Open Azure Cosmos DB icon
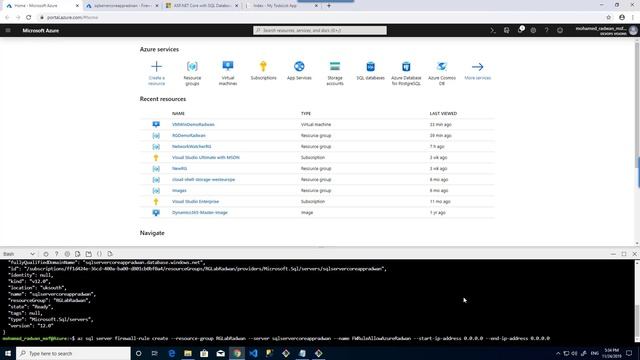Image resolution: width=640 pixels, height=360 pixels. (442, 66)
